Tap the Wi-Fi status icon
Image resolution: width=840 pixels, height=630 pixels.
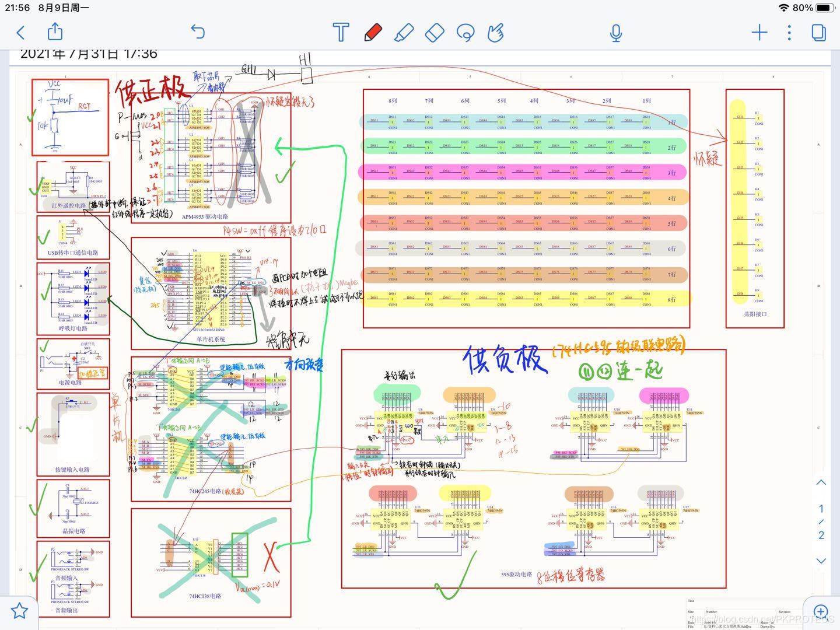coord(783,8)
